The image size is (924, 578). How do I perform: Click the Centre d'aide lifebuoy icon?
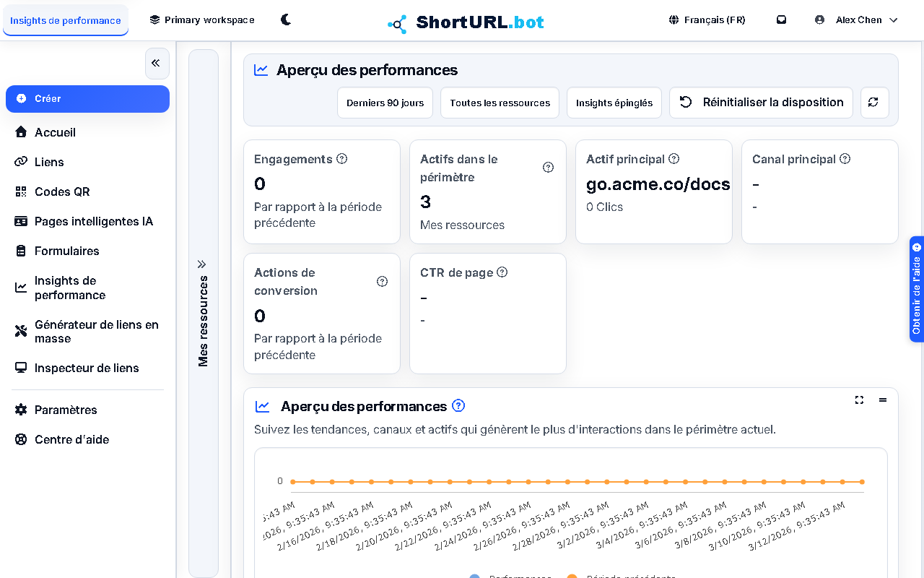tap(21, 439)
